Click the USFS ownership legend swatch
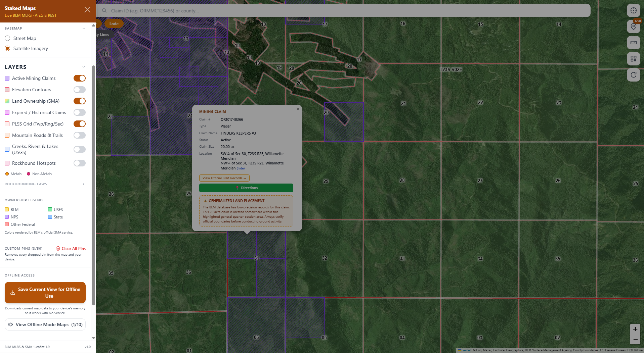The image size is (644, 353). [50, 209]
